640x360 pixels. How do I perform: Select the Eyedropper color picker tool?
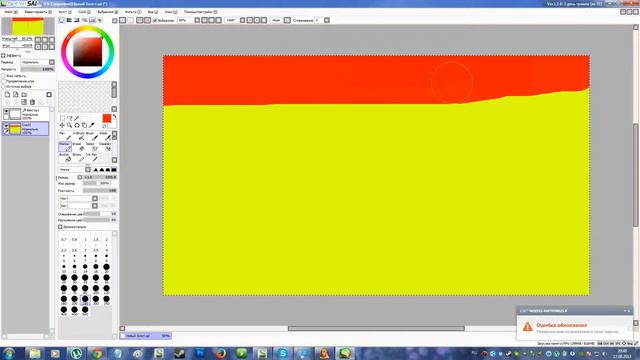(92, 125)
